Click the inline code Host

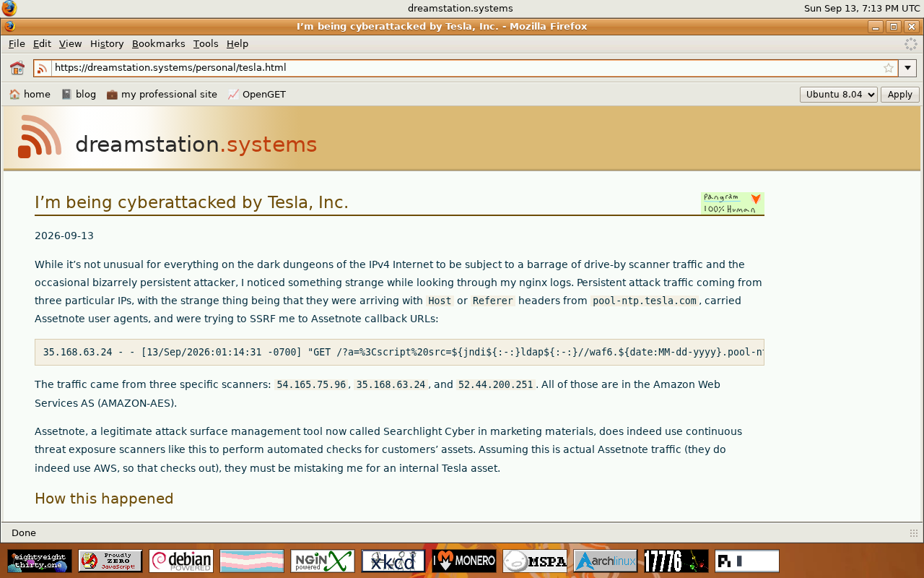pos(440,301)
